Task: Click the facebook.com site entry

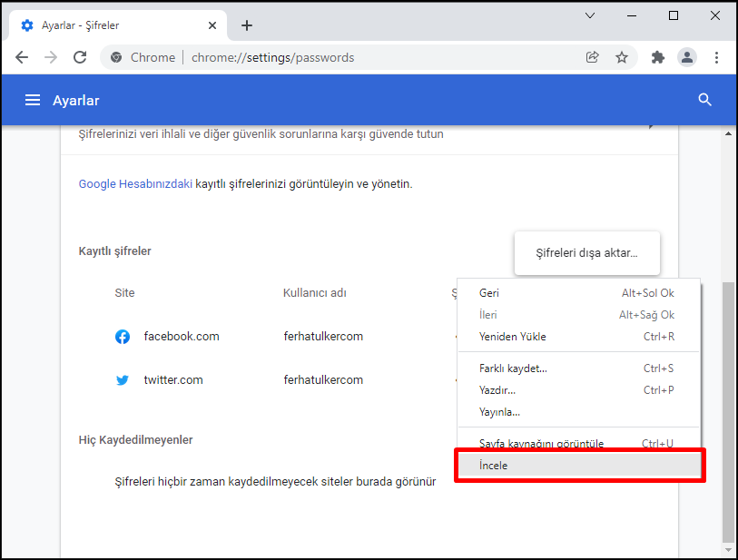Action: tap(182, 337)
